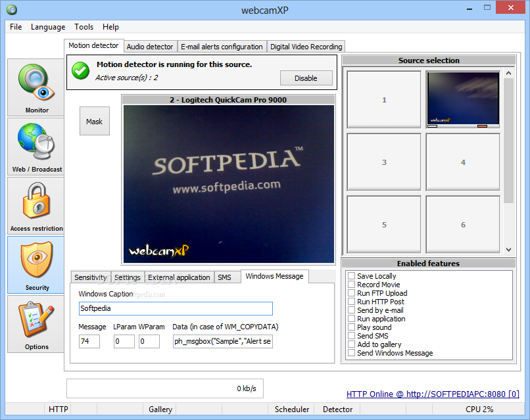Open the Options clipboard section
This screenshot has width=530, height=420.
pos(36,323)
